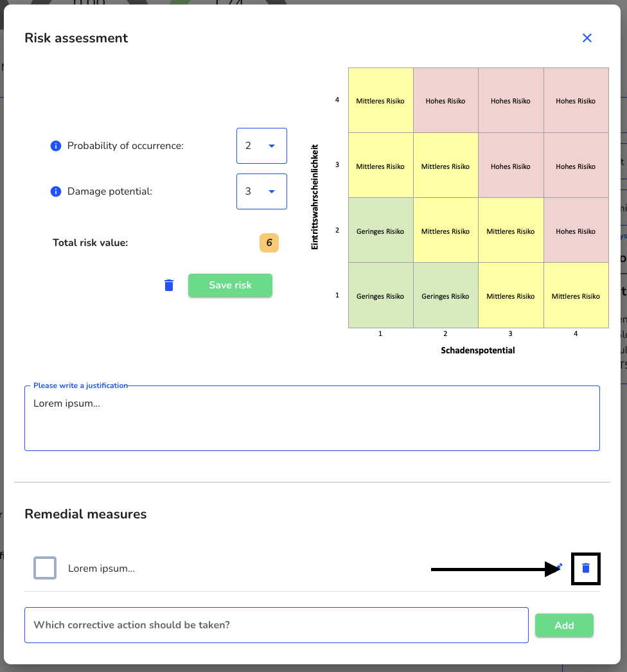Screen dimensions: 627x672
Task: Click the Save risk button
Action: (x=230, y=285)
